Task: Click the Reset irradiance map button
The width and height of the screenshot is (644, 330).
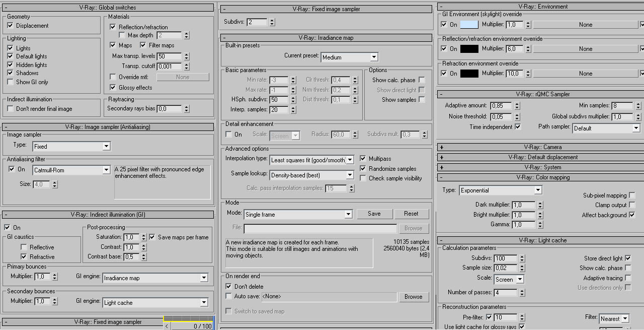Action: [411, 214]
